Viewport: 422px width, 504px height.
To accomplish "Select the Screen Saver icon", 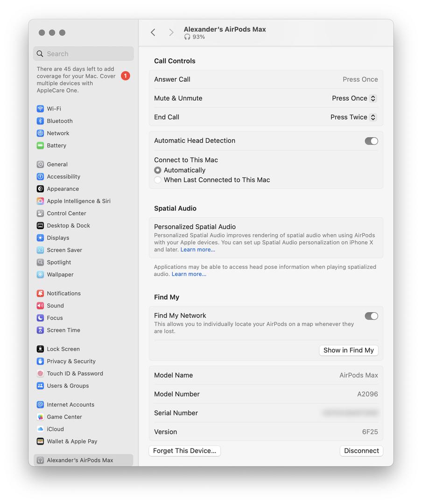I will (x=40, y=250).
